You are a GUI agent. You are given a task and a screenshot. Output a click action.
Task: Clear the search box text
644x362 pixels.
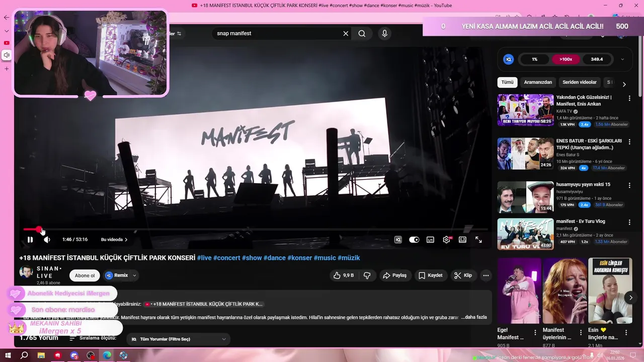click(346, 34)
